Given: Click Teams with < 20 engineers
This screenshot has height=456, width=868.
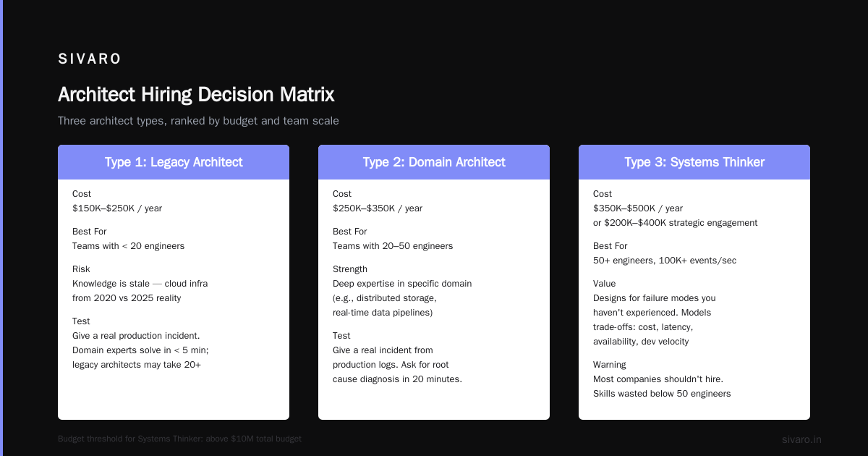Looking at the screenshot, I should coord(128,246).
